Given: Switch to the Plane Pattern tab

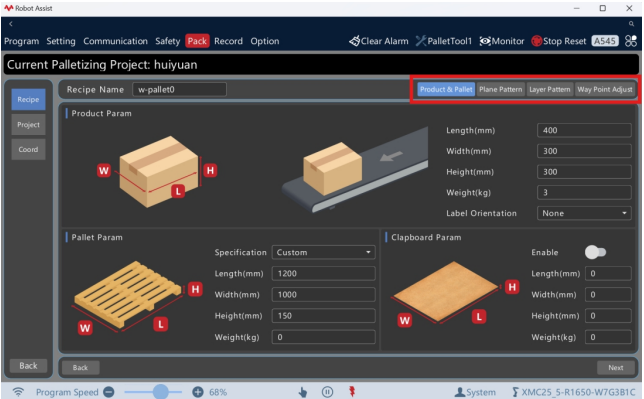Looking at the screenshot, I should pos(500,89).
